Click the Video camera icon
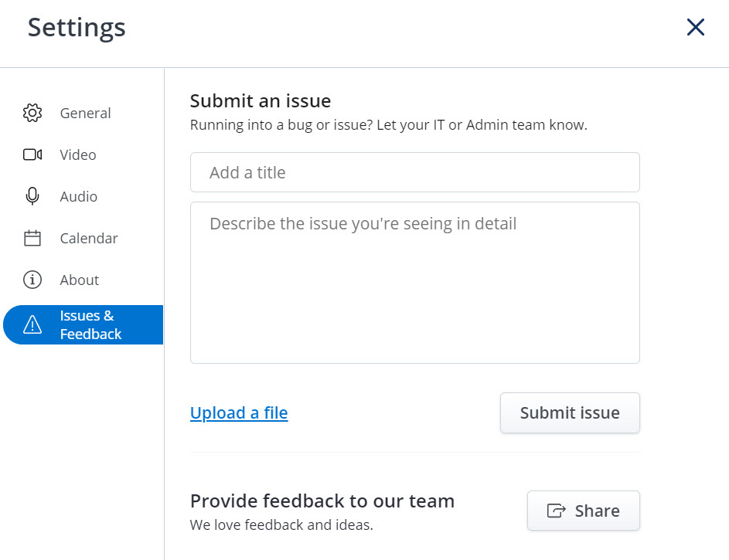This screenshot has height=560, width=729. [x=32, y=154]
